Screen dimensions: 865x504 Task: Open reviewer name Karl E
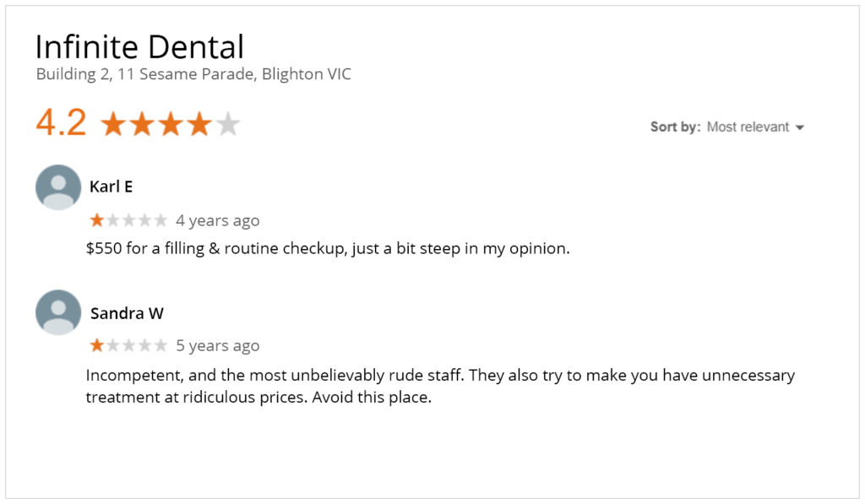point(111,187)
